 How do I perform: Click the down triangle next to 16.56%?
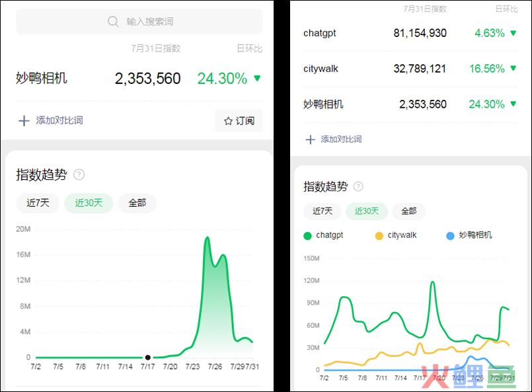(513, 68)
